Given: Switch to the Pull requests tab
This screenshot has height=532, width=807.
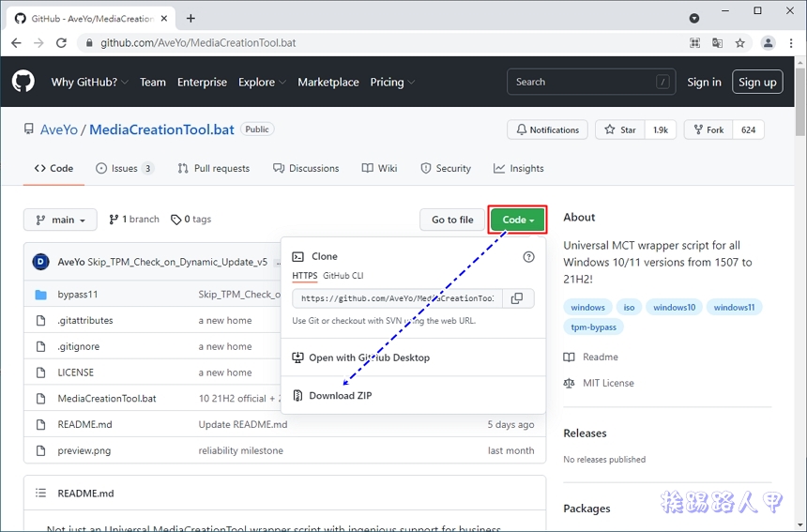Looking at the screenshot, I should [x=214, y=168].
